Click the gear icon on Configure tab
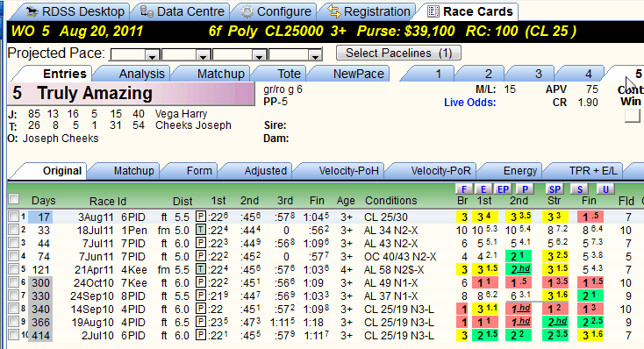This screenshot has height=349, width=644. pos(247,11)
